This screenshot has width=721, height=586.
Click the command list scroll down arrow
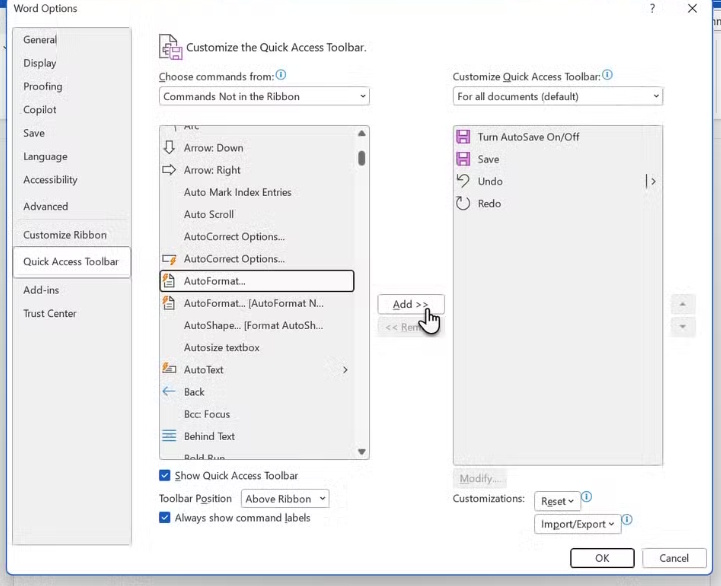tap(361, 452)
